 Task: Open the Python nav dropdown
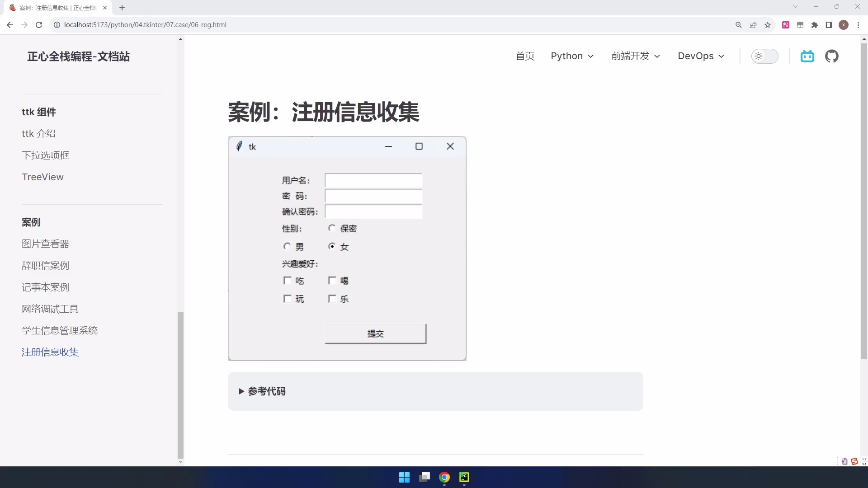tap(572, 56)
